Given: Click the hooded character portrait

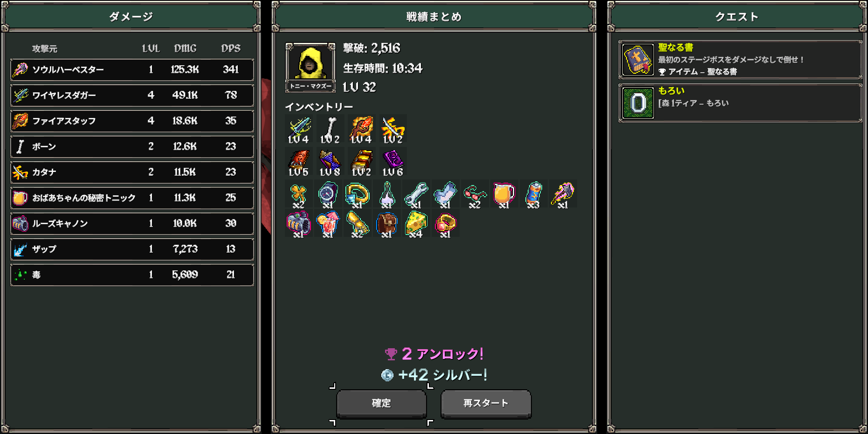Looking at the screenshot, I should [x=310, y=63].
